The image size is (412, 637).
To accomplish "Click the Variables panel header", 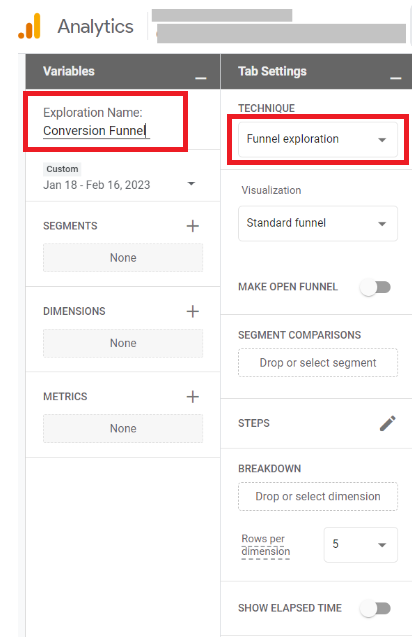I will pyautogui.click(x=123, y=72).
